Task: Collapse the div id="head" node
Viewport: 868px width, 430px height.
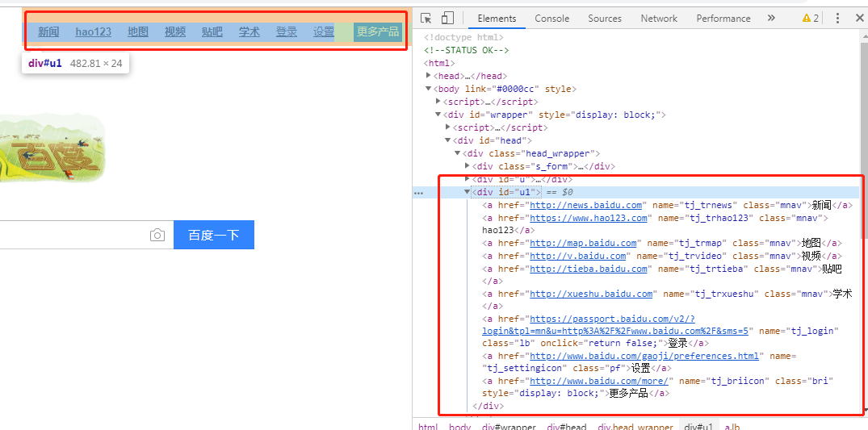Action: pyautogui.click(x=448, y=140)
